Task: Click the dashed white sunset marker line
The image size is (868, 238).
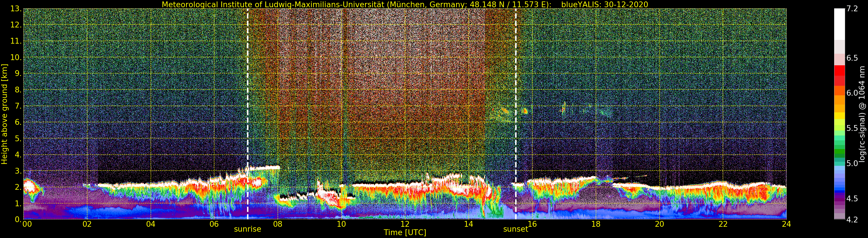Action: point(515,114)
